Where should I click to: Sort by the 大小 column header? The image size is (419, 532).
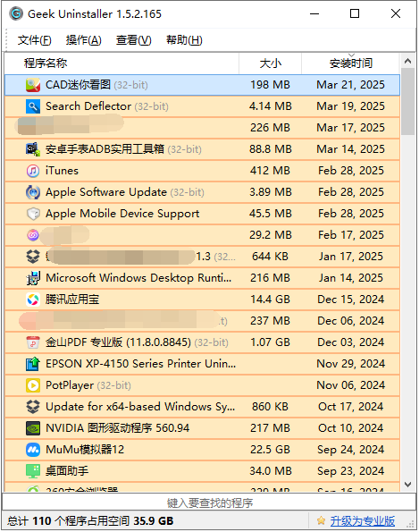click(270, 63)
